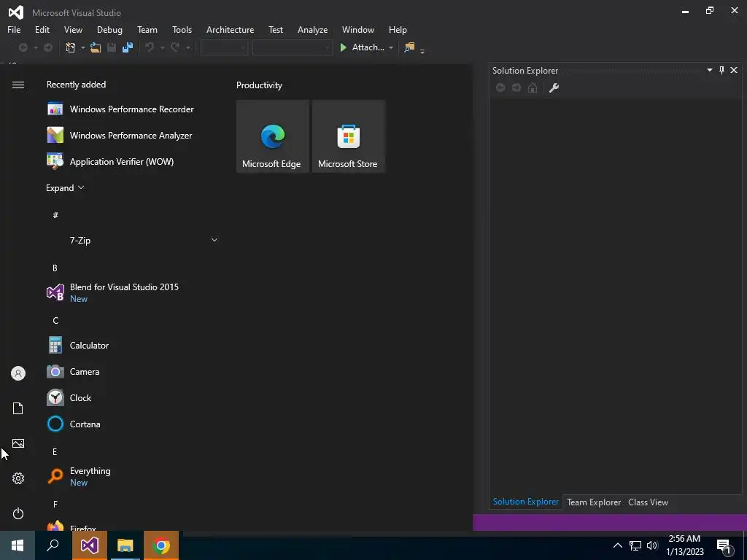This screenshot has width=747, height=560.
Task: Select the Solution Explorer tab
Action: (x=526, y=502)
